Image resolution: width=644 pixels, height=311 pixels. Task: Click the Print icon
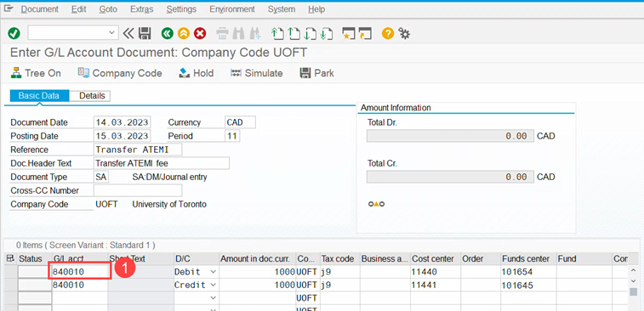pyautogui.click(x=222, y=33)
